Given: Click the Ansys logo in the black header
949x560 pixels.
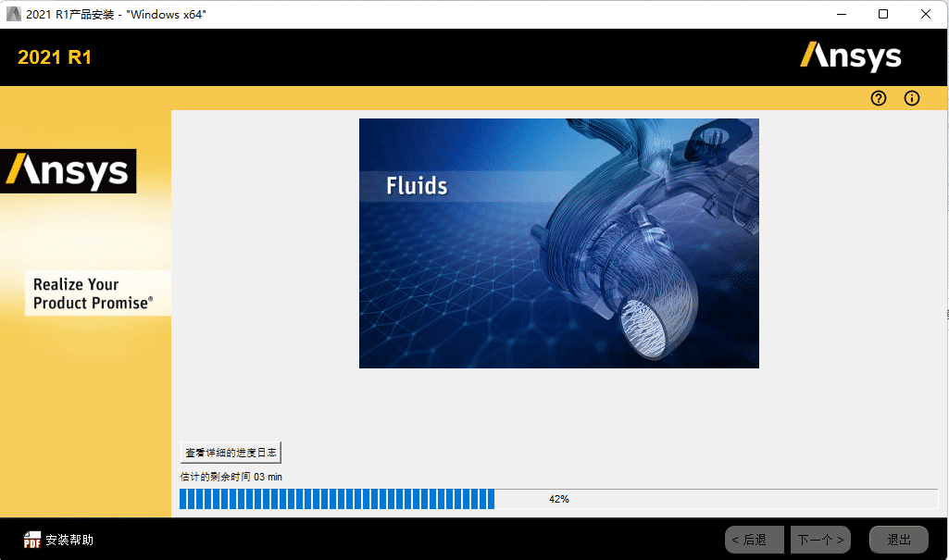Looking at the screenshot, I should click(850, 56).
